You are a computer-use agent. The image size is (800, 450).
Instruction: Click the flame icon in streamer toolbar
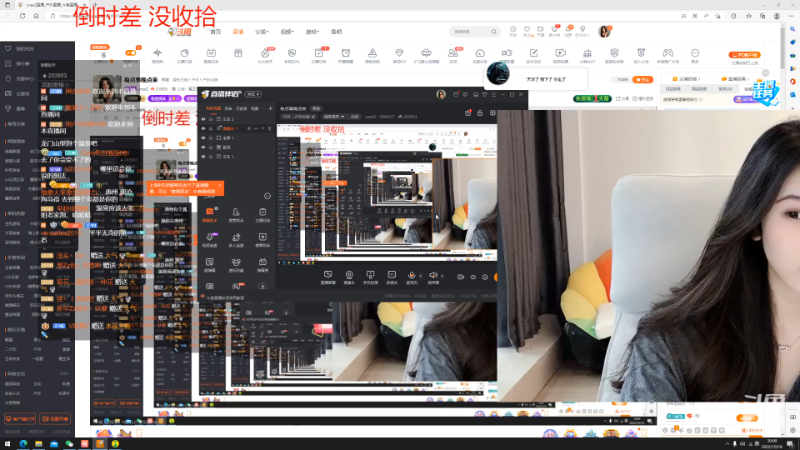coord(265,53)
